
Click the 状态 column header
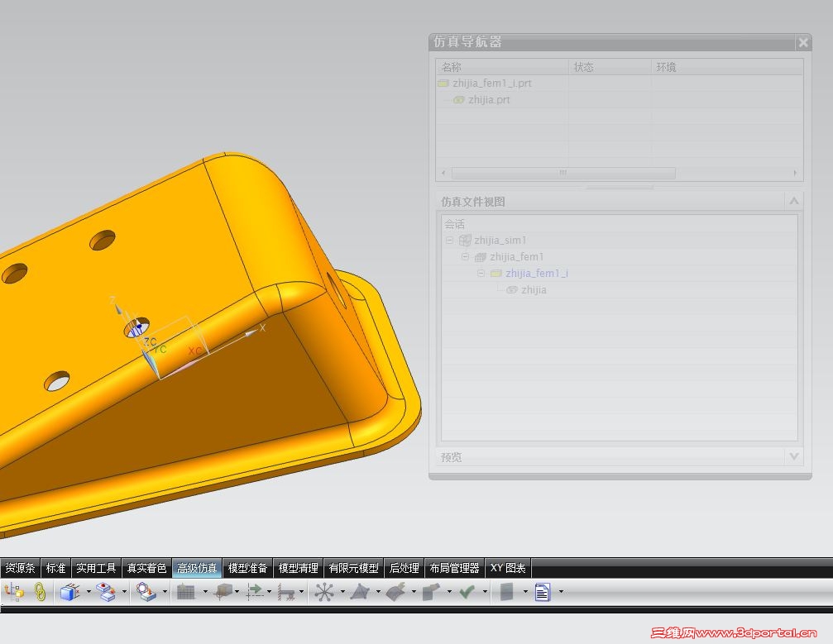[610, 67]
